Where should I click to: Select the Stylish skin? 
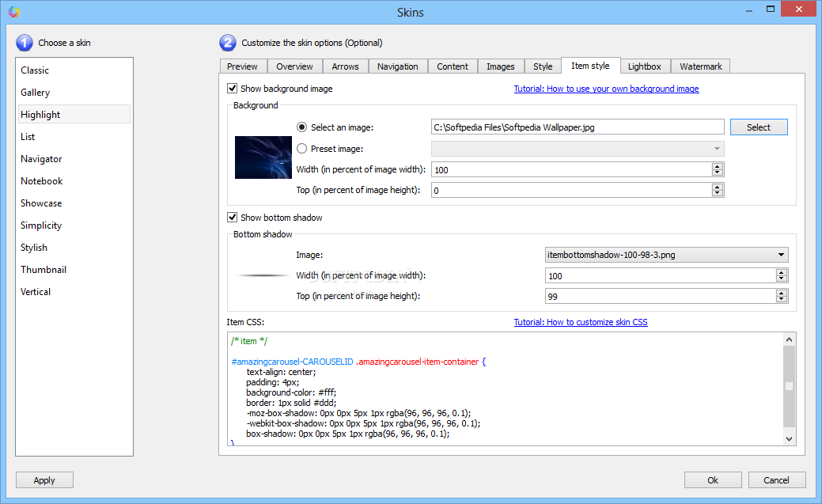click(74, 248)
